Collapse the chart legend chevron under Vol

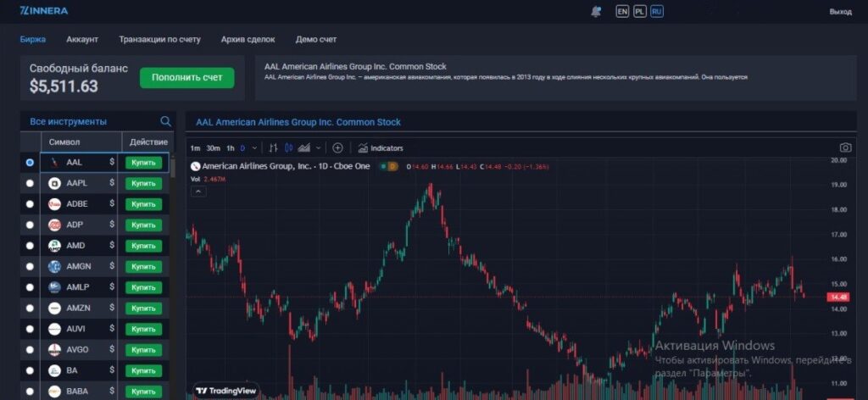(198, 192)
